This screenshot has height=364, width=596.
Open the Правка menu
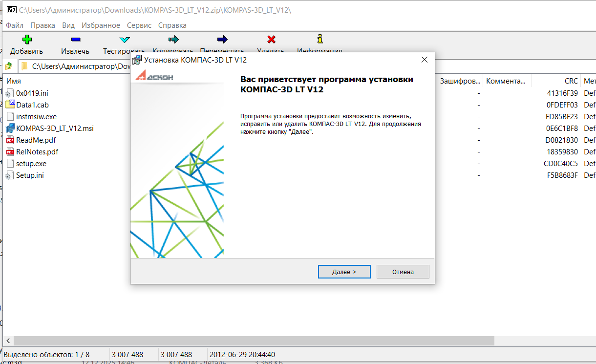click(43, 25)
